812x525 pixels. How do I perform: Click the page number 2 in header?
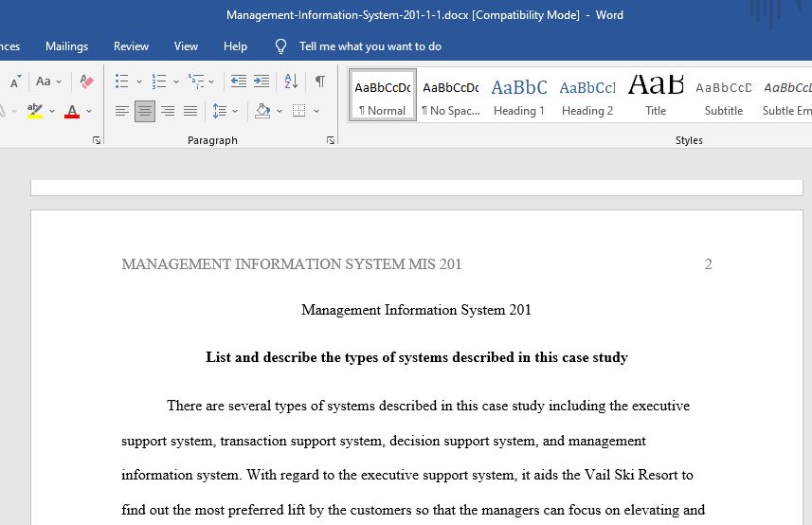(x=709, y=264)
